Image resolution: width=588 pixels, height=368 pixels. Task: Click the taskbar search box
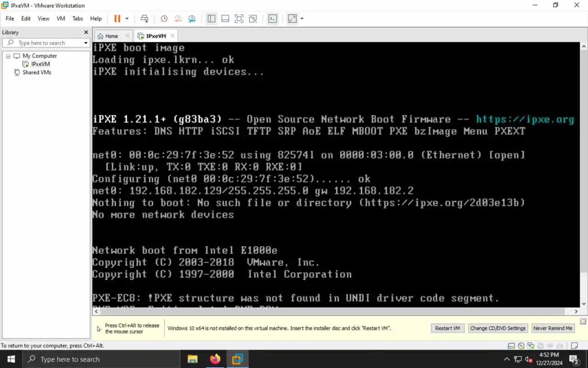coord(101,359)
